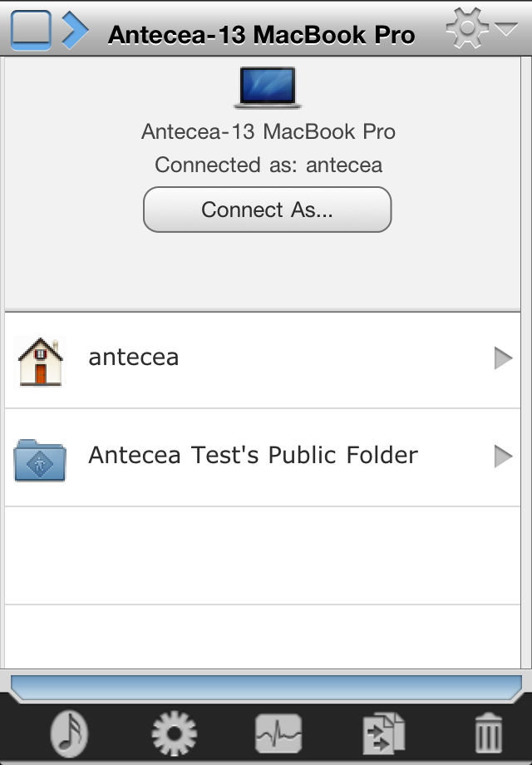Click the blue chevron breadcrumb arrow
This screenshot has height=765, width=532.
(x=75, y=30)
